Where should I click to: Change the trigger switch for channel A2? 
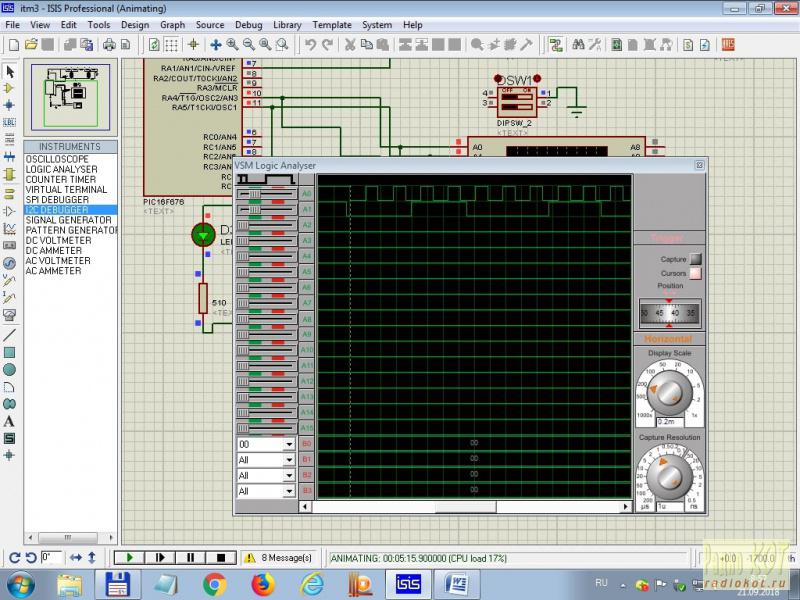[266, 225]
